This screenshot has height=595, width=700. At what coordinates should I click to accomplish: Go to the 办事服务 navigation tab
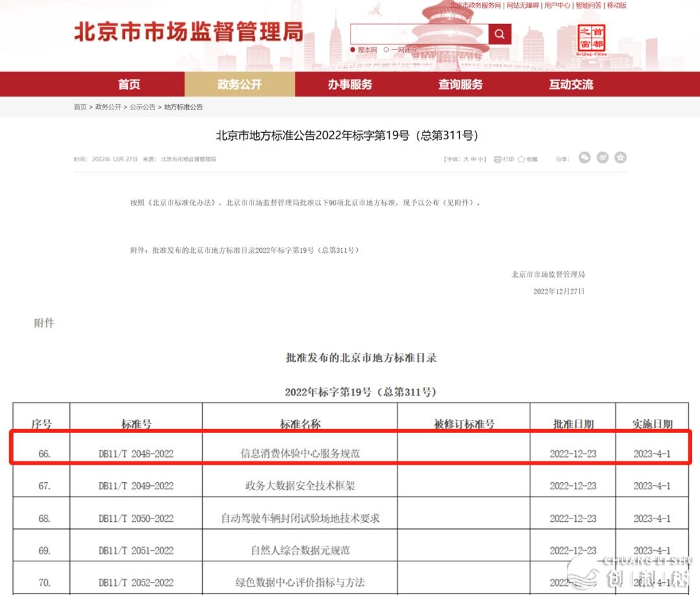pos(350,84)
